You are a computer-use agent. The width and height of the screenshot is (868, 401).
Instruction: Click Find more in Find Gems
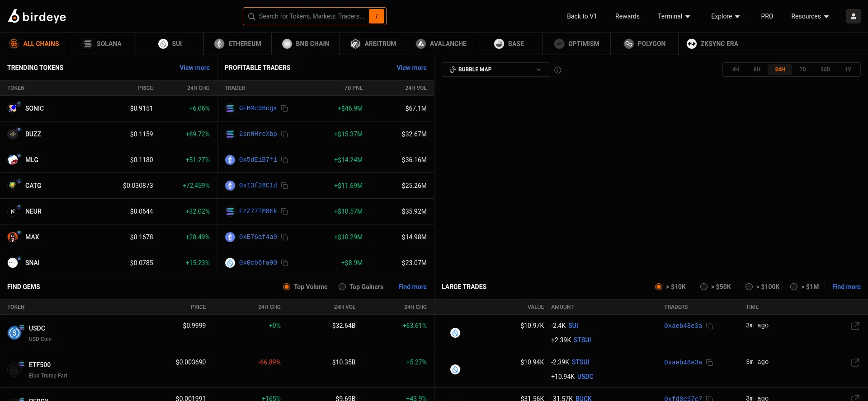point(412,287)
